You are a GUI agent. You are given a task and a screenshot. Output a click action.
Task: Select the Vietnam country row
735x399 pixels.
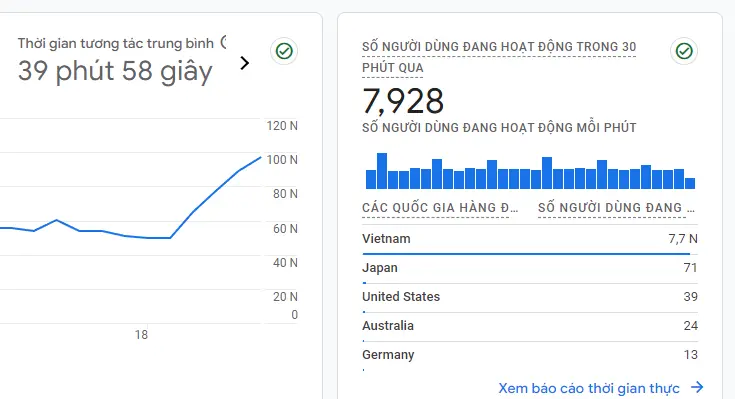530,240
